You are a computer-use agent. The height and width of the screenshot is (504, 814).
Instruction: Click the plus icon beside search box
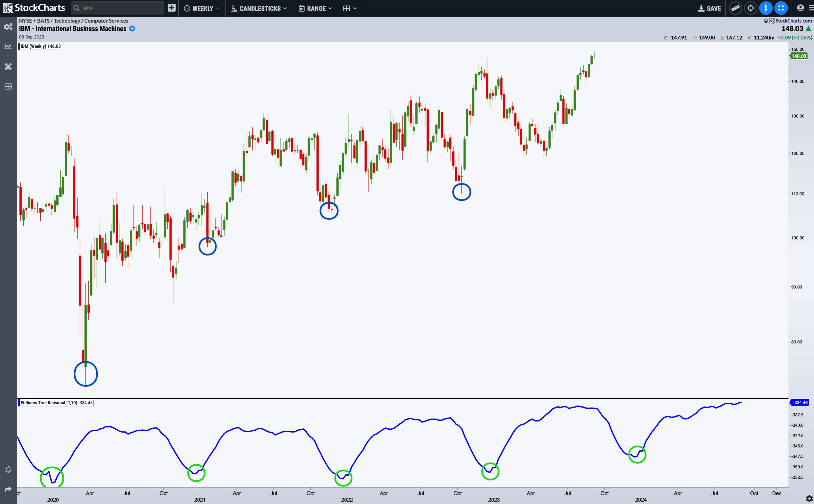click(x=171, y=8)
